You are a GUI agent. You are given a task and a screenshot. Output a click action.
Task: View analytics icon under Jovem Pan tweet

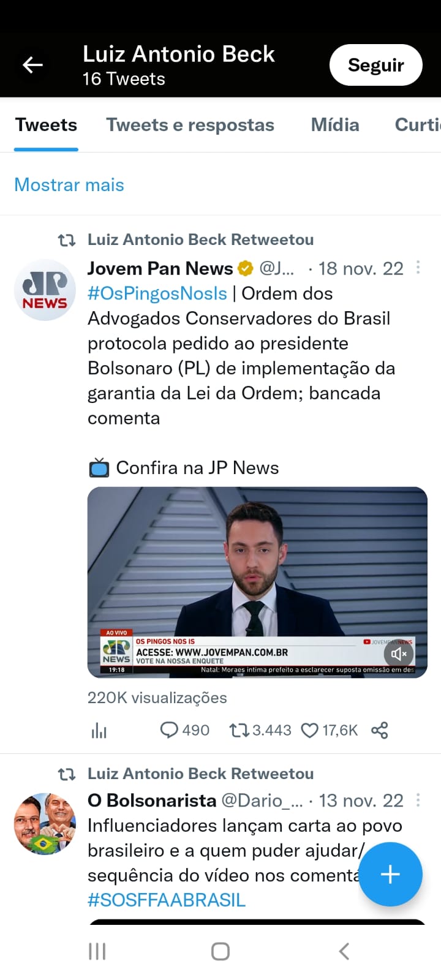coord(99,730)
